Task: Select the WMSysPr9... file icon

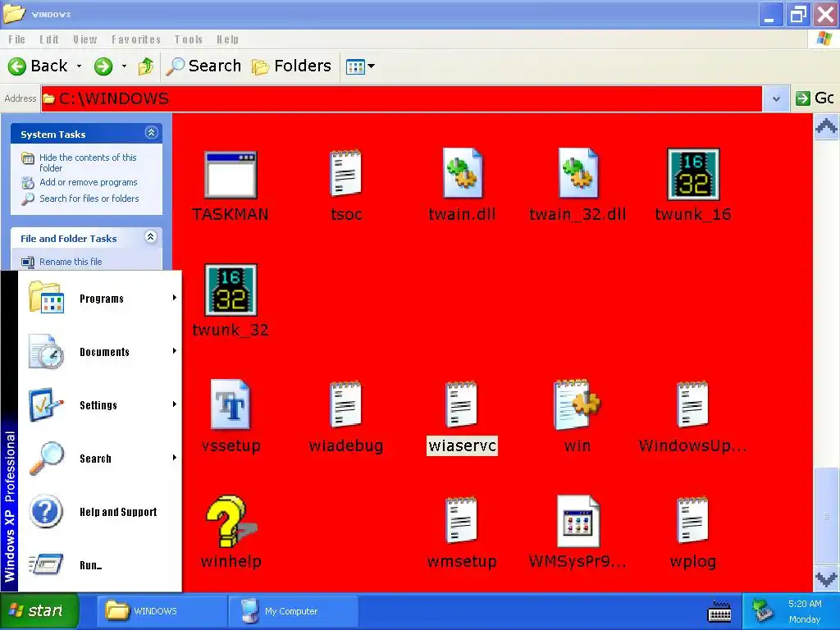Action: pyautogui.click(x=577, y=521)
